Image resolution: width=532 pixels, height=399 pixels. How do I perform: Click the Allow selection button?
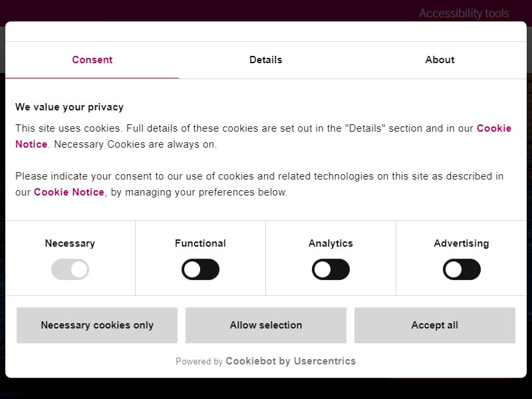click(265, 325)
